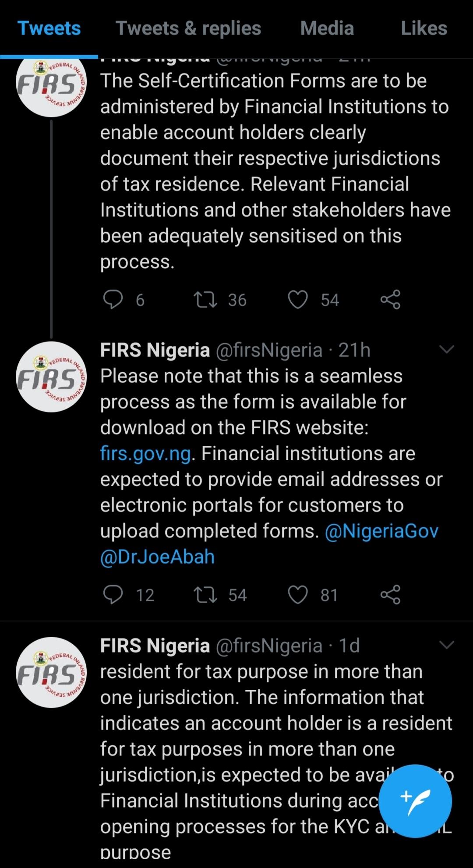Like the Self-Certification Forms tweet
The height and width of the screenshot is (868, 473).
tap(298, 300)
